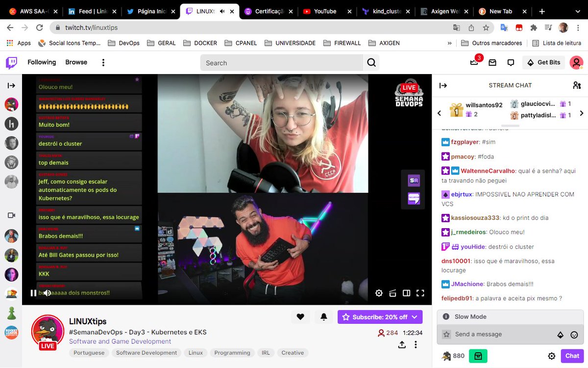The width and height of the screenshot is (588, 368).
Task: Share the stream with the upload icon
Action: click(402, 344)
